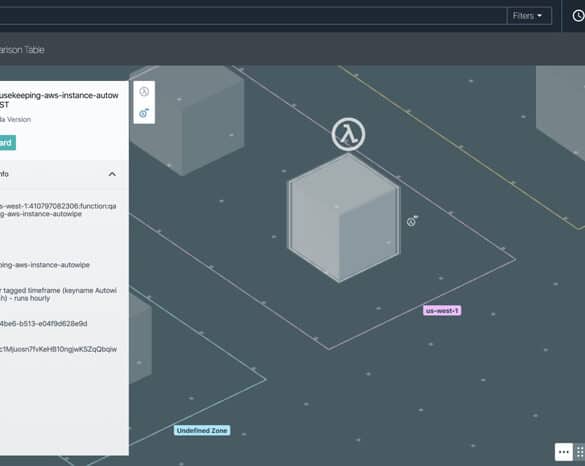Select the Lambda version icon in map toolbar
585x466 pixels.
tap(144, 113)
